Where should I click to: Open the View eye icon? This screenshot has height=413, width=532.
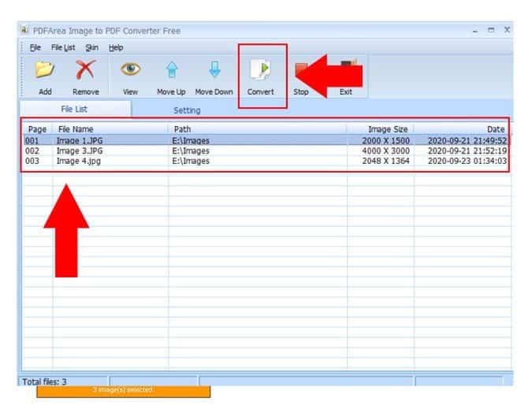click(130, 69)
